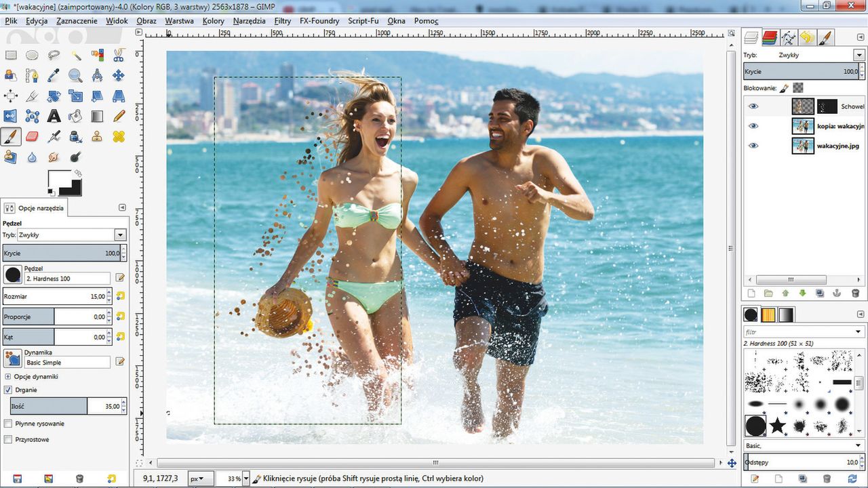Toggle Rozmiar link to dynamics icon
This screenshot has height=488, width=868.
[x=120, y=296]
